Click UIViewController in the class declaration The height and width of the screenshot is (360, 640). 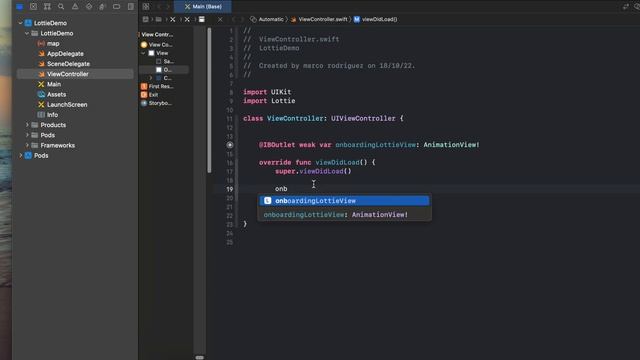(x=363, y=118)
